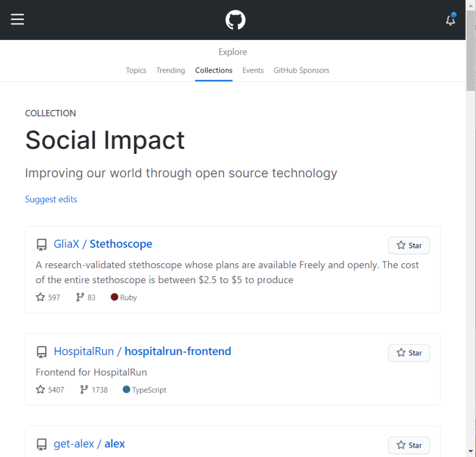Select the Collections tab
This screenshot has height=457, width=476.
point(214,70)
